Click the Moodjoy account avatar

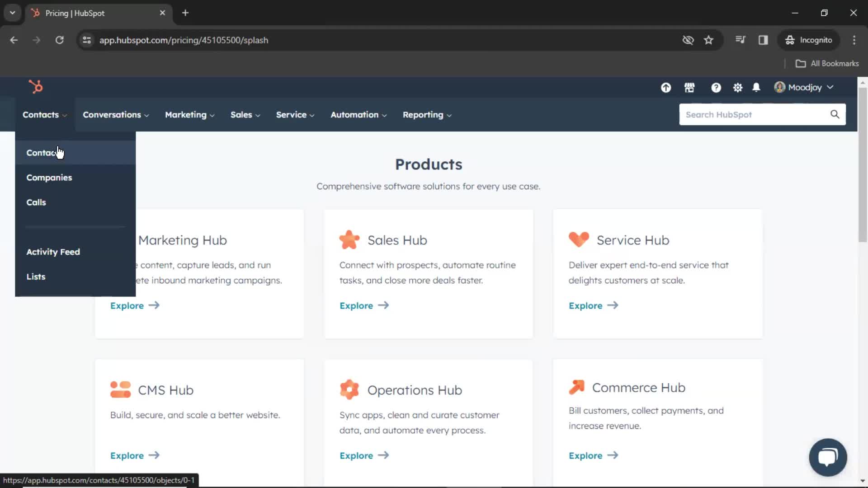click(779, 87)
